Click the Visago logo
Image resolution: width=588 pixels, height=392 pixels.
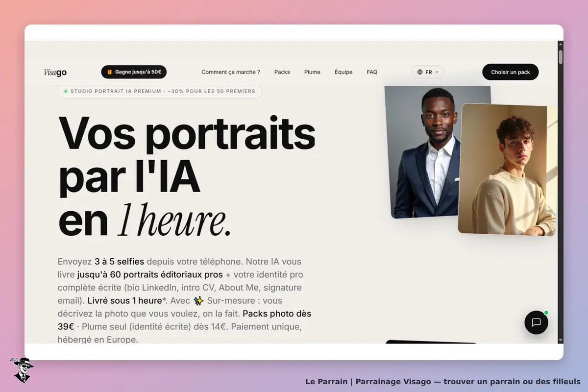(55, 73)
